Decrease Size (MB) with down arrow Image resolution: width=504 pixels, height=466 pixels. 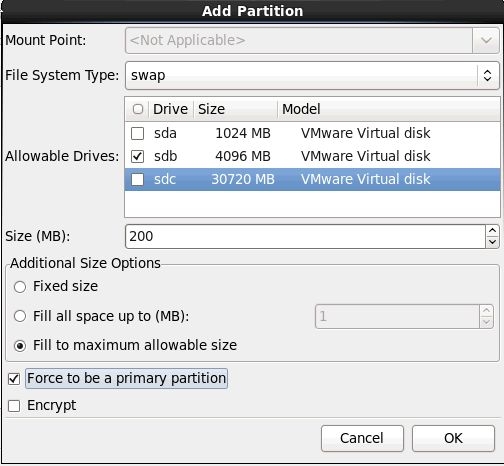pyautogui.click(x=492, y=242)
